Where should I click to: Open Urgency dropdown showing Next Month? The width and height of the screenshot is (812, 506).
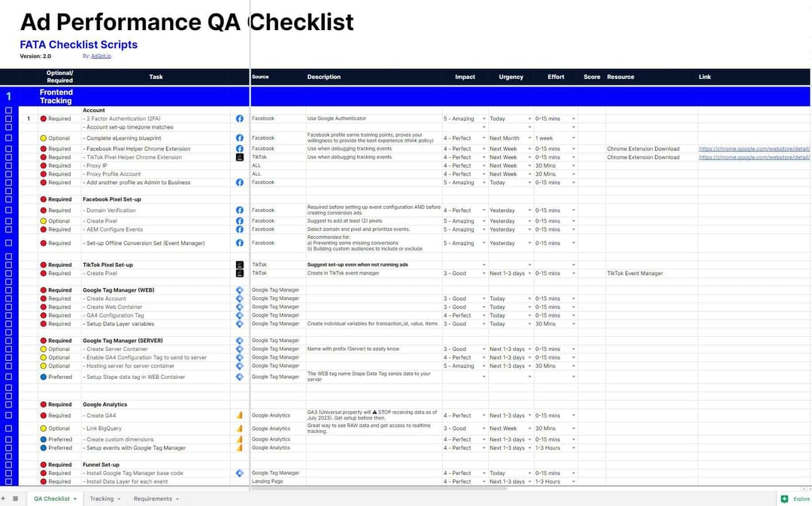(529, 138)
